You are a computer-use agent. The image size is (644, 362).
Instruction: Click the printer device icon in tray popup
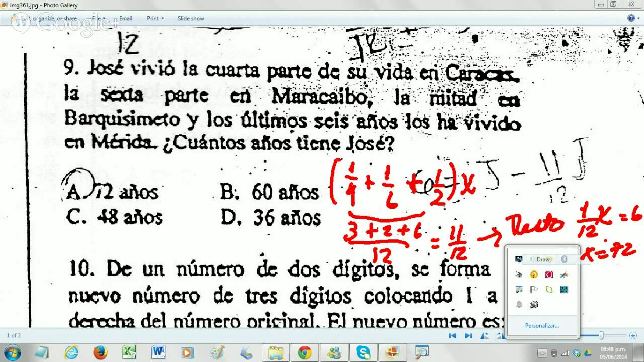pyautogui.click(x=534, y=305)
